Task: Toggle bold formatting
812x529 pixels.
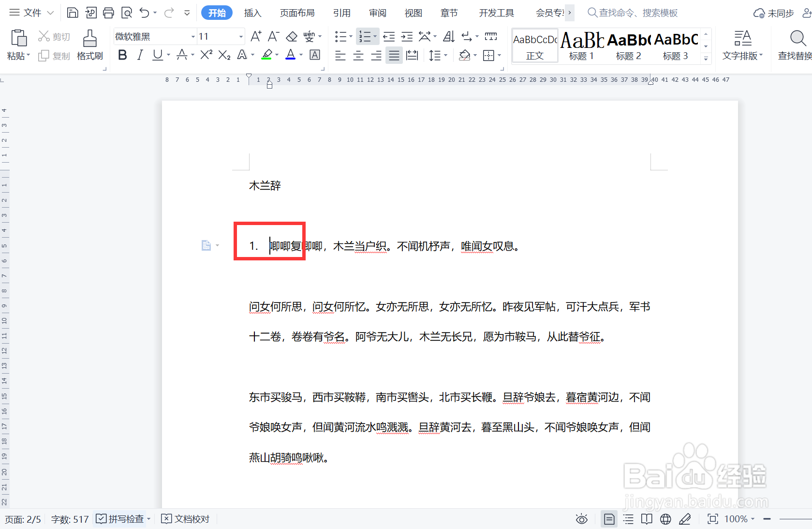Action: click(x=122, y=55)
